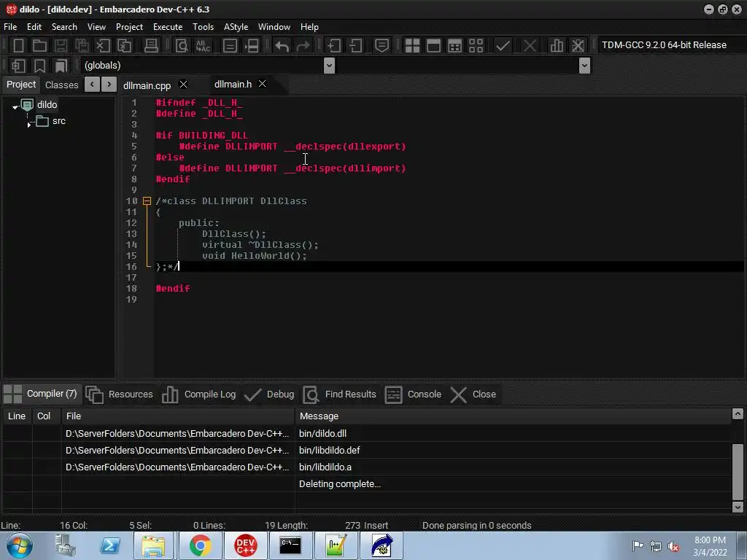Screen dimensions: 747x560
Task: Click the Profile Analysis chart icon
Action: [x=557, y=46]
